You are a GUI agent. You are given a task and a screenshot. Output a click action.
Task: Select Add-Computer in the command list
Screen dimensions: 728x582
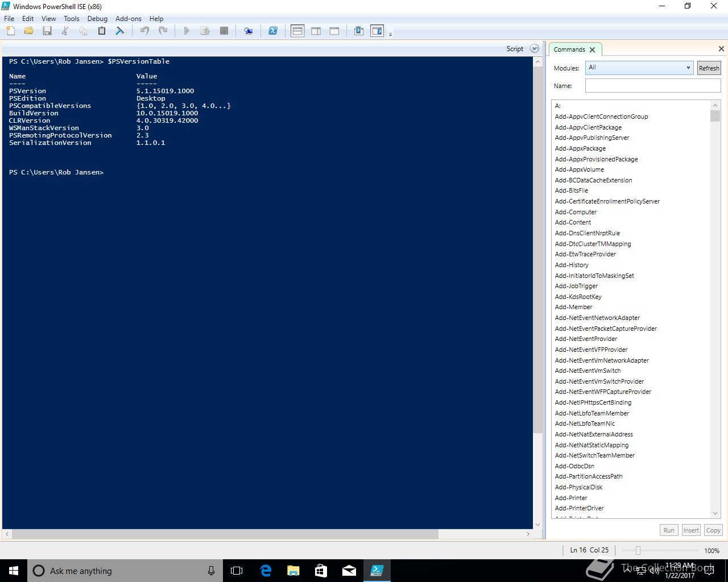pos(576,212)
